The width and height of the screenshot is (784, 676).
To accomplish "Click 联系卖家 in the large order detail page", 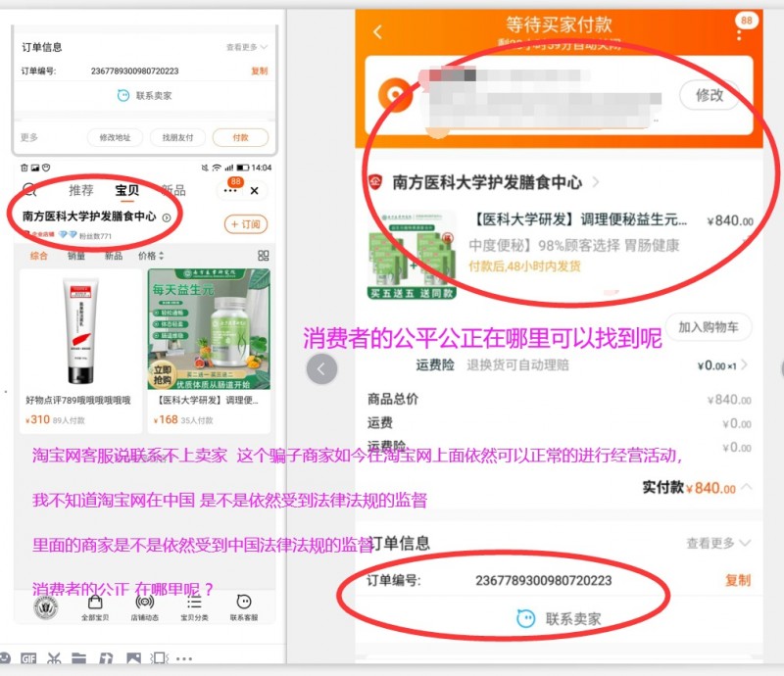I will pos(573,619).
